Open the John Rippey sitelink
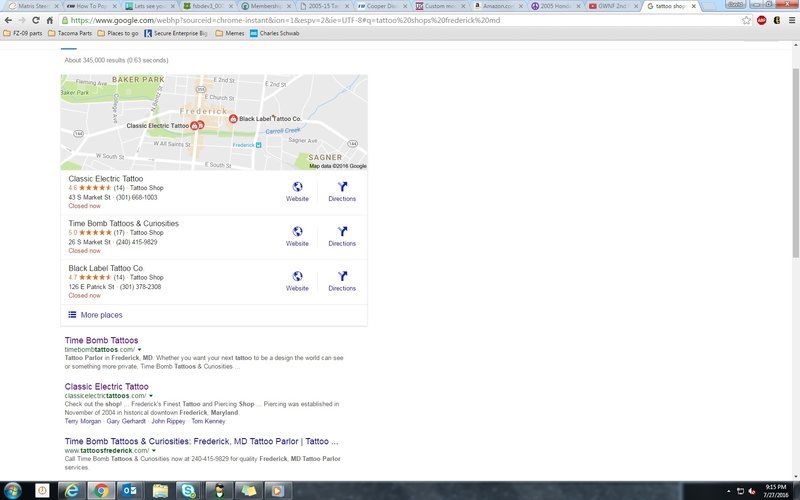The image size is (800, 500). (x=168, y=421)
